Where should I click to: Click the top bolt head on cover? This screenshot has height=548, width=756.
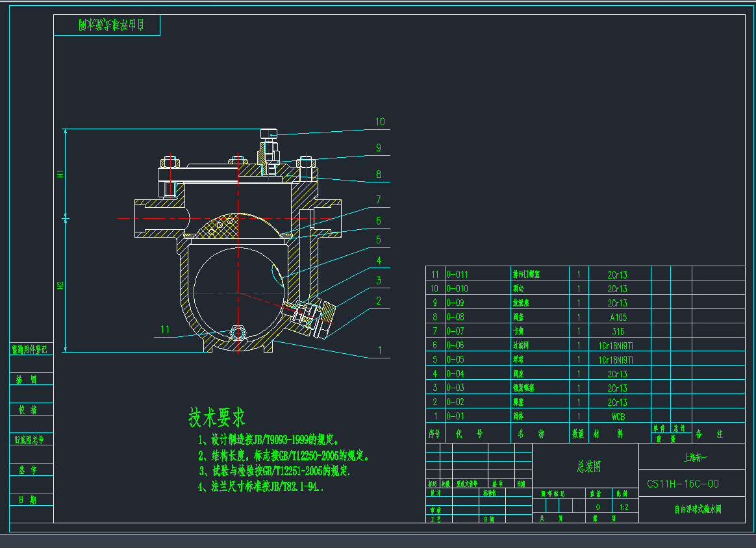coord(269,133)
